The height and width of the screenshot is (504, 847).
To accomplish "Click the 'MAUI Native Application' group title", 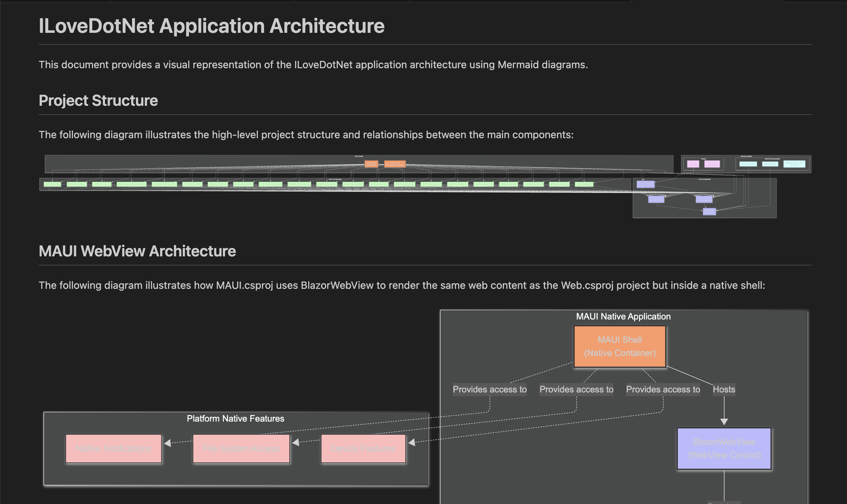I will point(623,317).
